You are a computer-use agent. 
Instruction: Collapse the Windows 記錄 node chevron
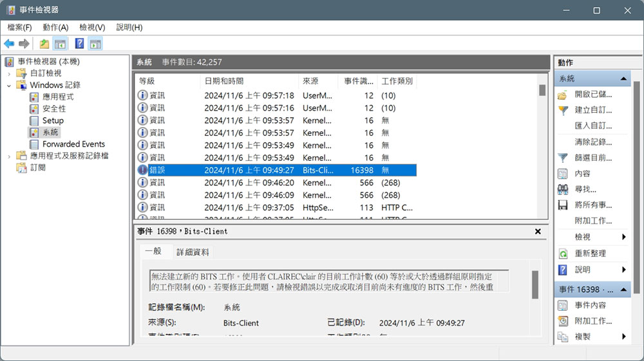tap(9, 86)
